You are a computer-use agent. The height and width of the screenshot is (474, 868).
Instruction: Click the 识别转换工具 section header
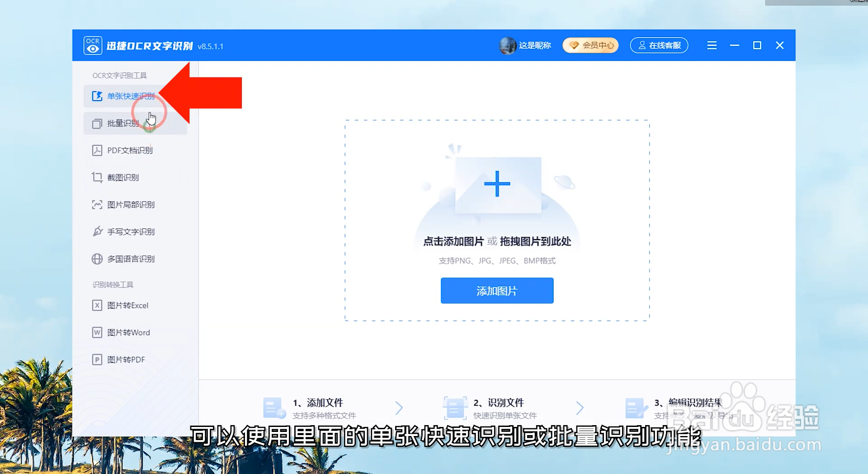tap(113, 284)
